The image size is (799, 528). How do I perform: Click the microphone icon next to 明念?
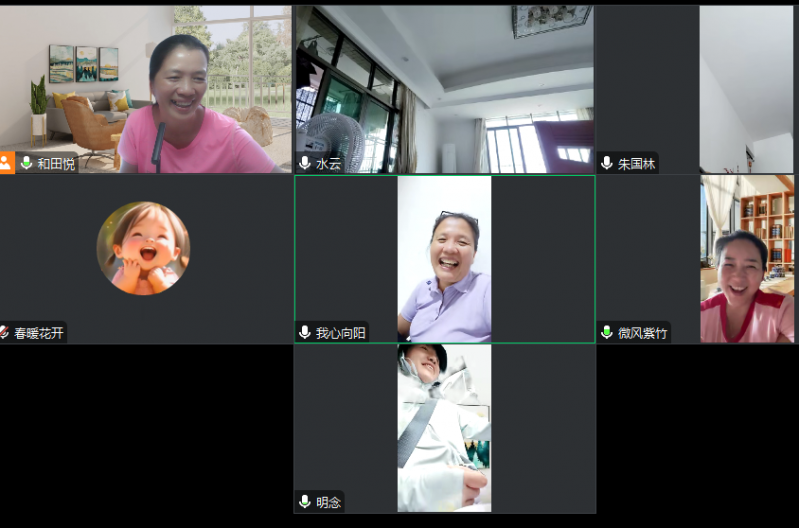coord(305,502)
